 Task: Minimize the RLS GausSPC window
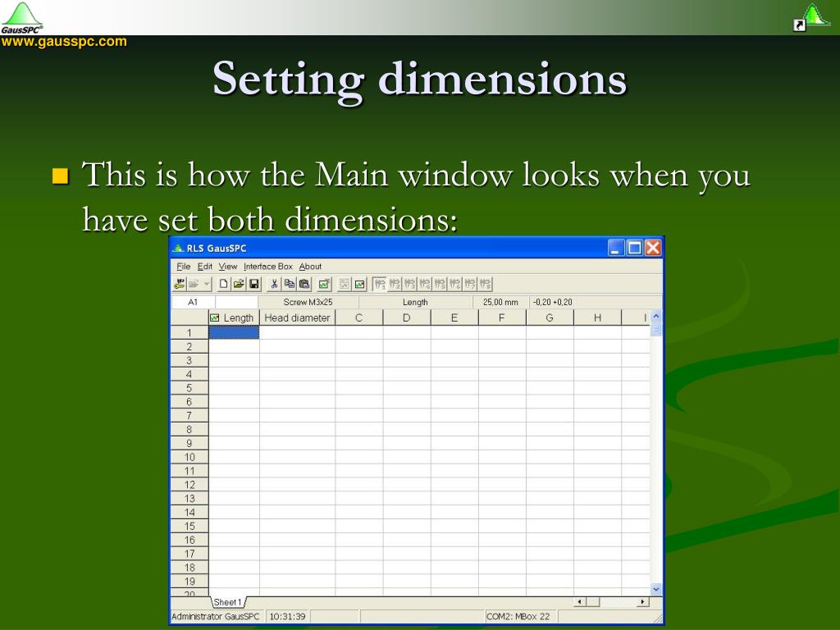[x=616, y=248]
